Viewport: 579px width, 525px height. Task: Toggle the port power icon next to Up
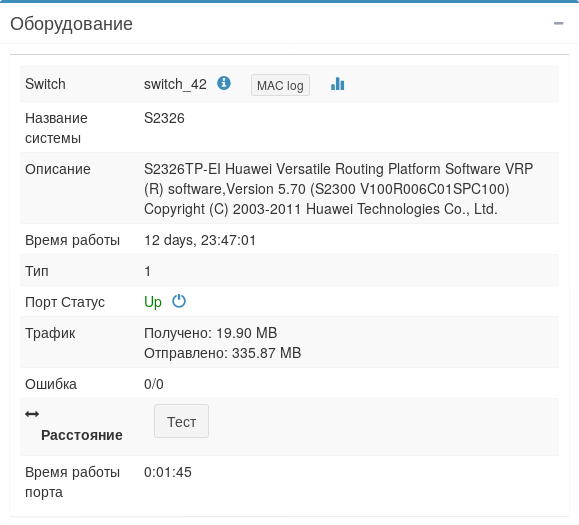point(179,301)
